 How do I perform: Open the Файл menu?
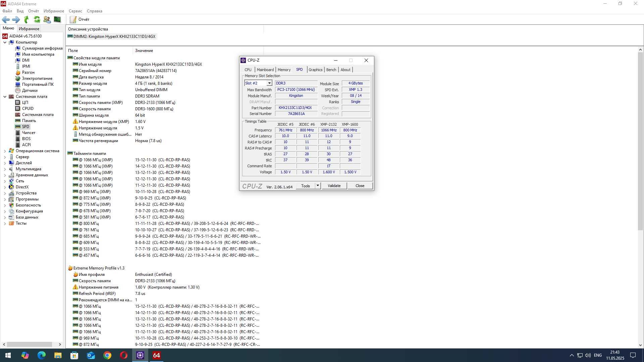pos(7,11)
